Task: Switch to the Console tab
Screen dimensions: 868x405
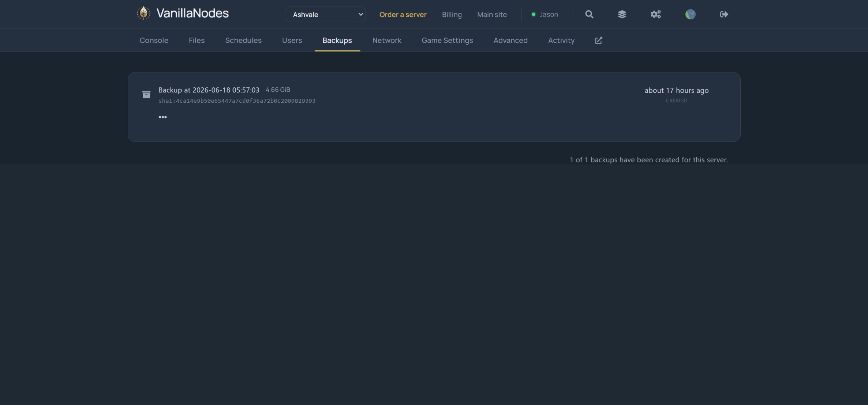Action: tap(154, 40)
